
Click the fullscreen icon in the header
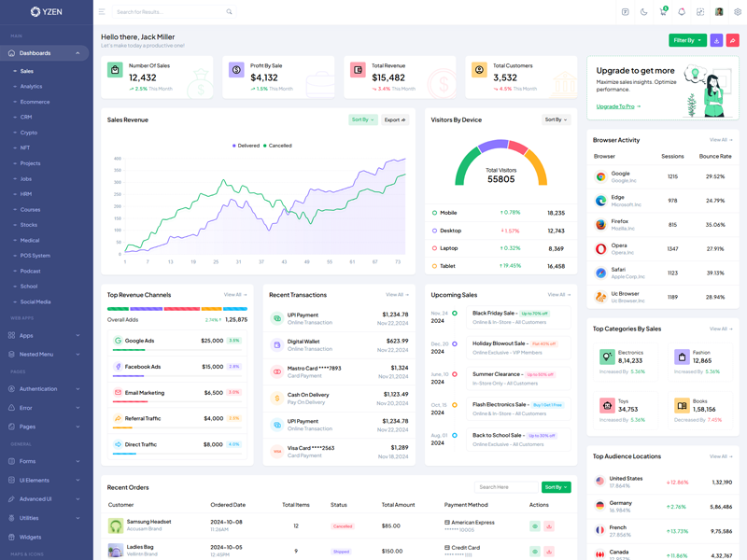[700, 12]
